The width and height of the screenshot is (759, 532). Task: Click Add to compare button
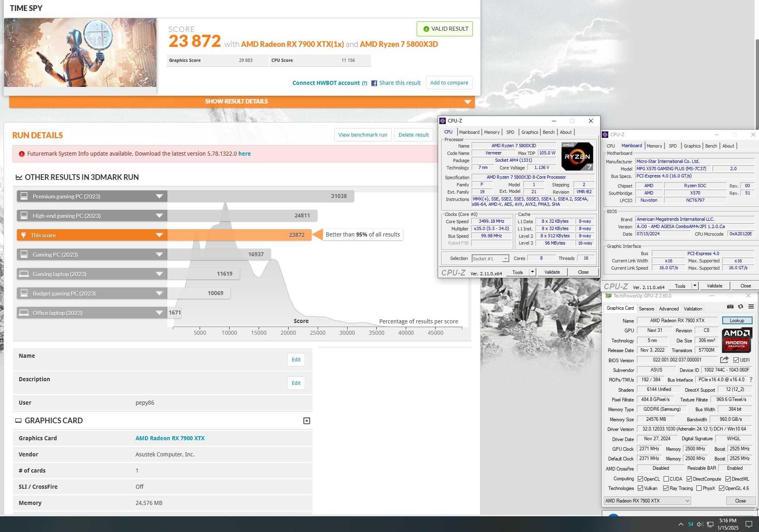449,83
